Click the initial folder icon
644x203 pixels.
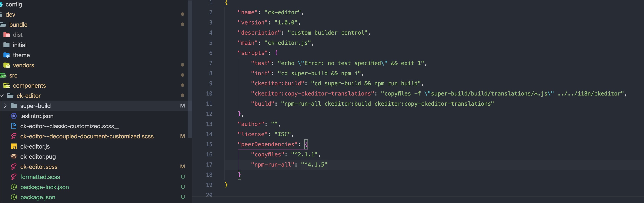[x=7, y=45]
